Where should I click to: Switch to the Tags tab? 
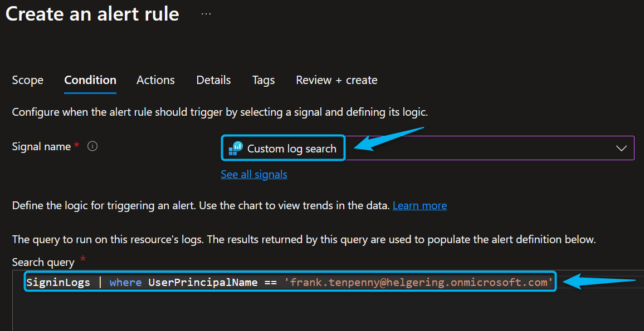[x=263, y=80]
